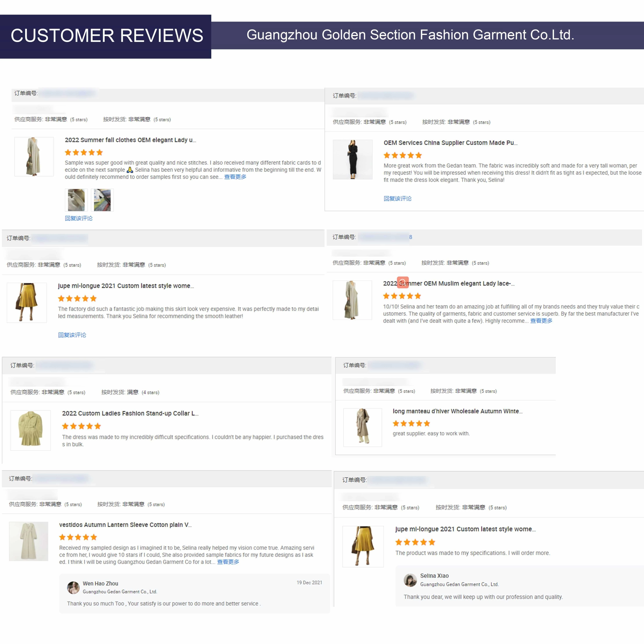Image resolution: width=644 pixels, height=644 pixels.
Task: View the first attached review photo of the bag
Action: [x=76, y=200]
